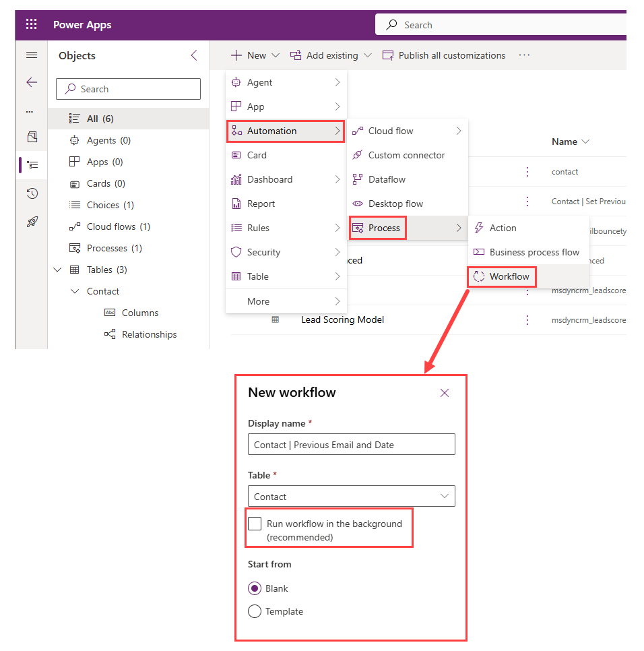Click the search magnifier icon in top bar
This screenshot has height=651, width=644.
tap(391, 25)
